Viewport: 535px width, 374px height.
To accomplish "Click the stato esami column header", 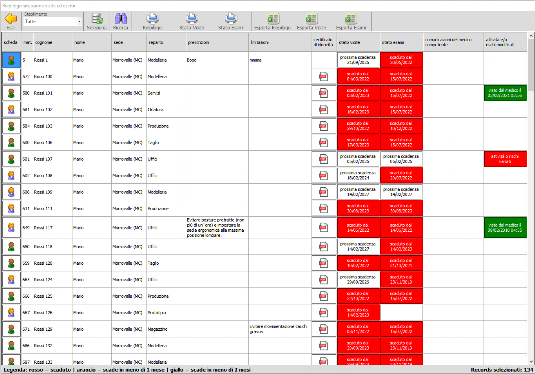I will [402, 42].
